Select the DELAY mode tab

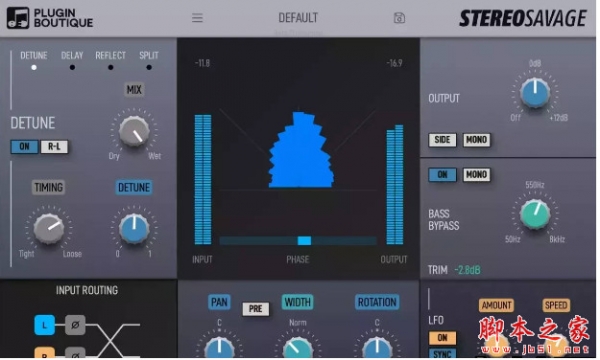tap(72, 60)
